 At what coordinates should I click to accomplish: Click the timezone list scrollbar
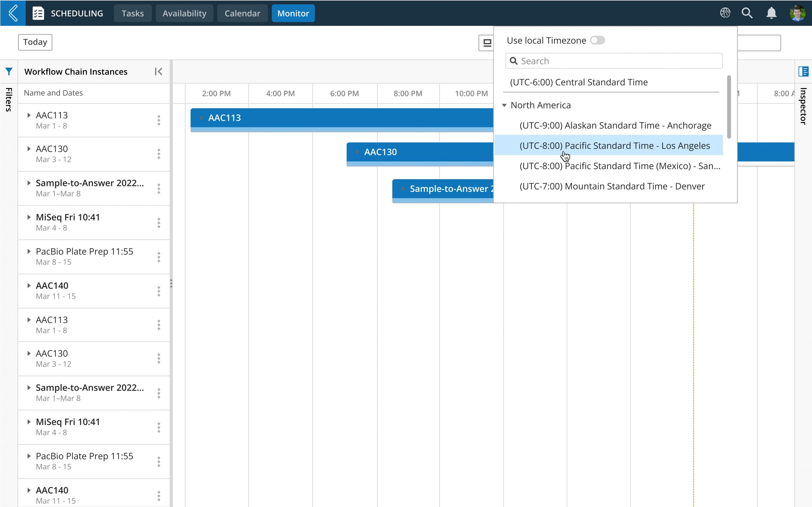pos(729,107)
